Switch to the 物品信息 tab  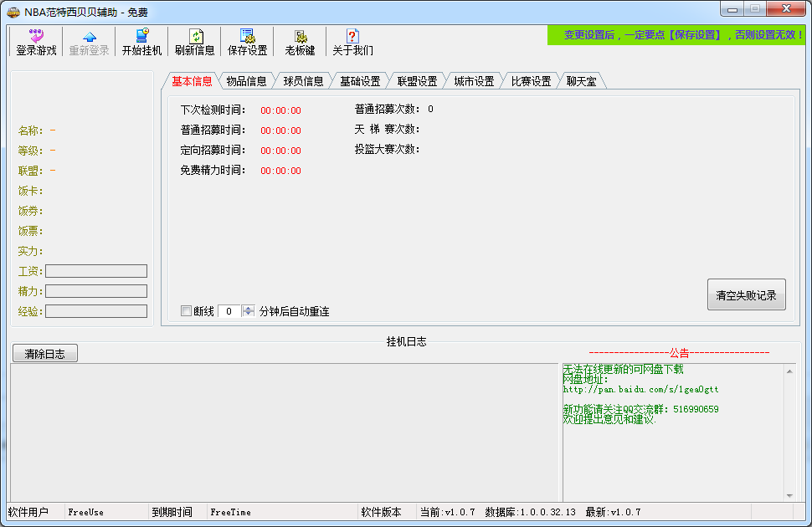point(246,81)
